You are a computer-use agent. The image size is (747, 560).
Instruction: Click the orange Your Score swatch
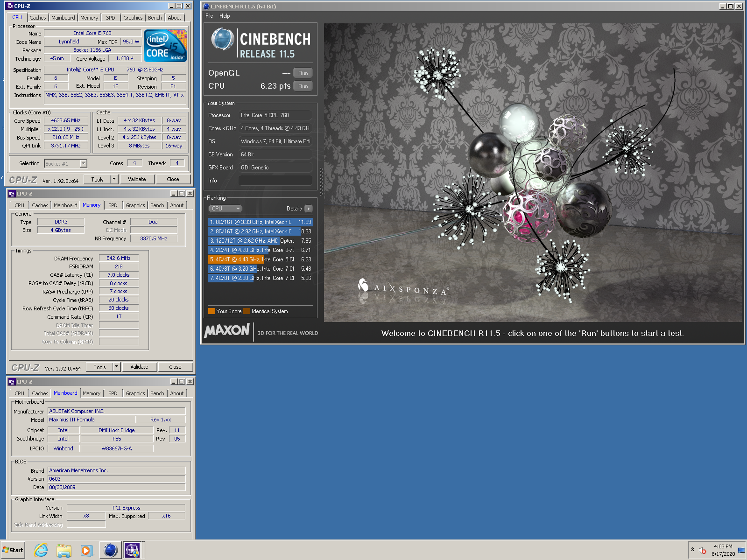point(211,311)
